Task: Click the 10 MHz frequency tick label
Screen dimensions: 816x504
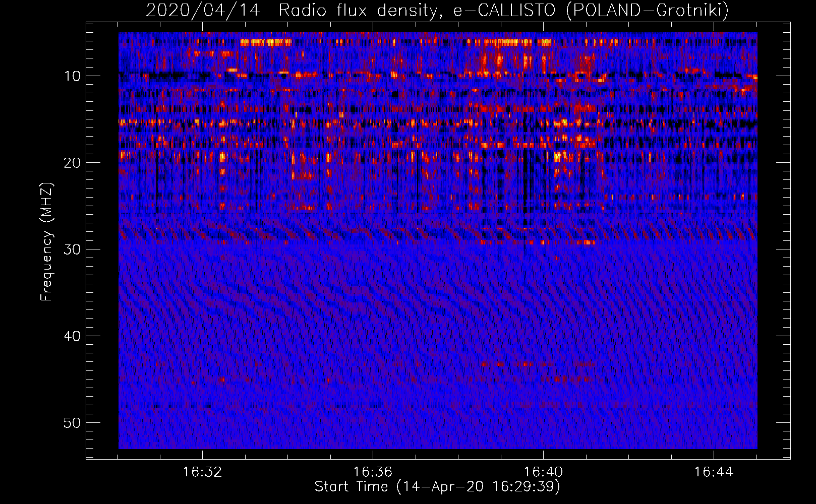Action: (72, 76)
